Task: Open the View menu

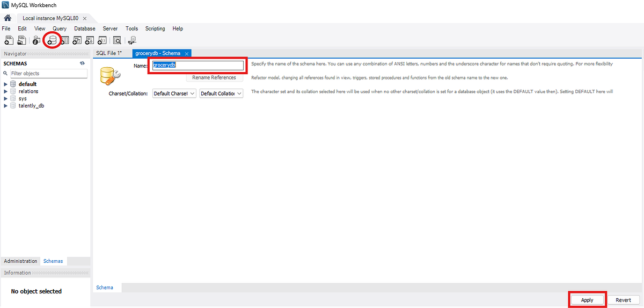Action: coord(40,28)
